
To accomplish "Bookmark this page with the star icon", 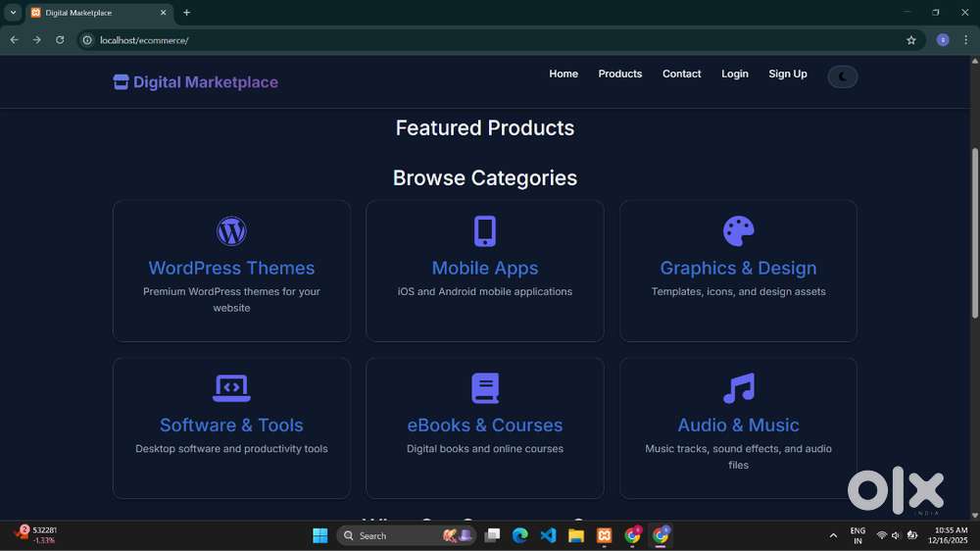I will click(x=911, y=40).
